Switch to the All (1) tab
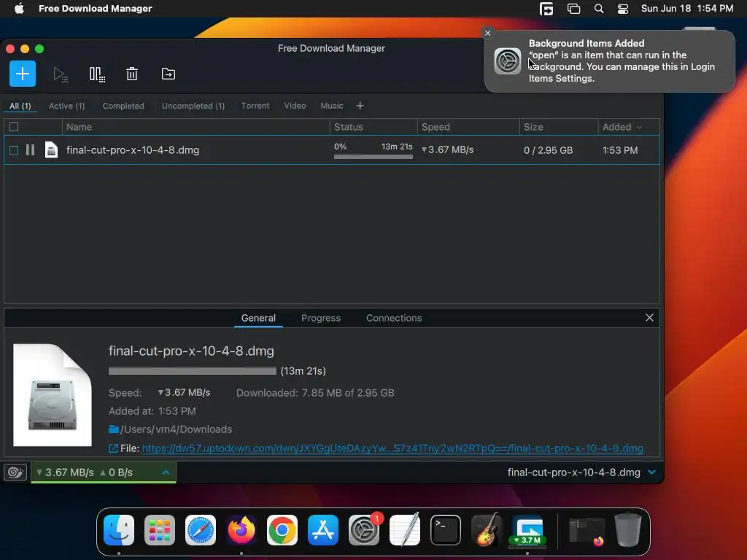Image resolution: width=747 pixels, height=560 pixels. [x=20, y=106]
